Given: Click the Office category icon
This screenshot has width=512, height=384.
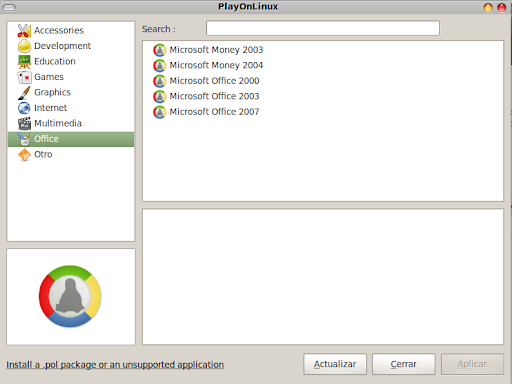Looking at the screenshot, I should (24, 139).
